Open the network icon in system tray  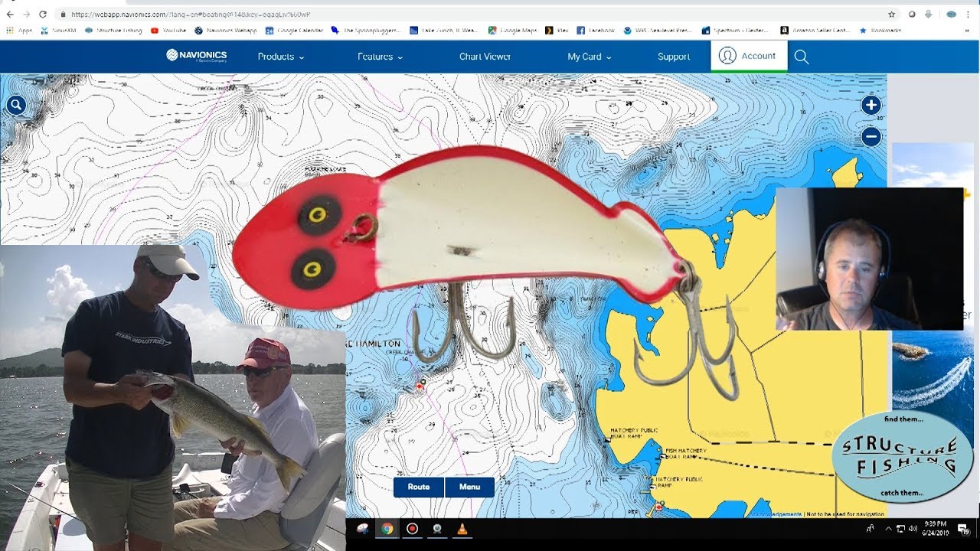pos(900,529)
